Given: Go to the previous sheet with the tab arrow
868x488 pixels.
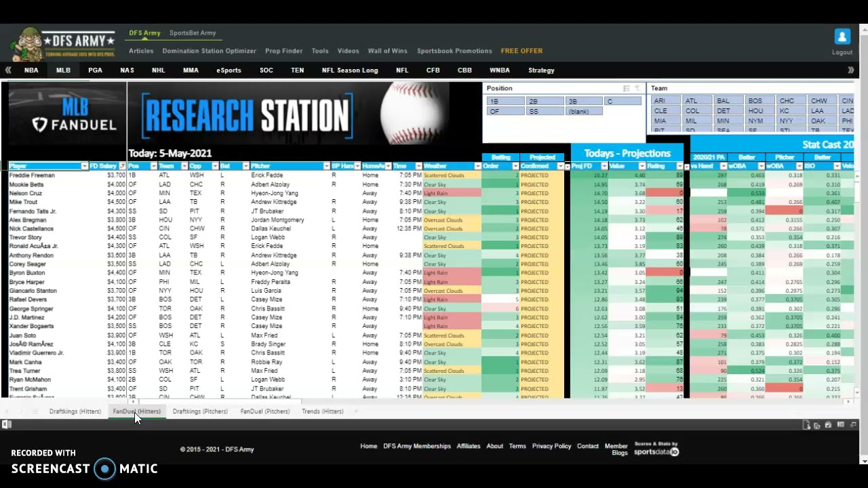Looking at the screenshot, I should [7, 411].
